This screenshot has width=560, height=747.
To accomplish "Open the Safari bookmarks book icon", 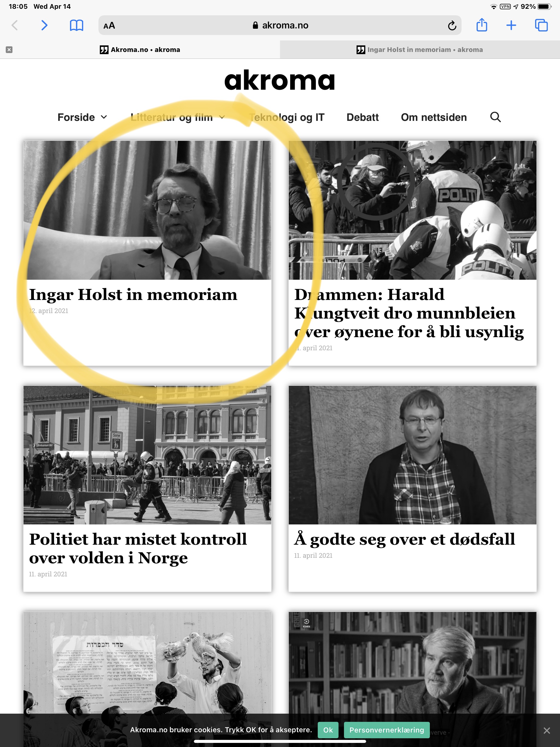I will (76, 25).
